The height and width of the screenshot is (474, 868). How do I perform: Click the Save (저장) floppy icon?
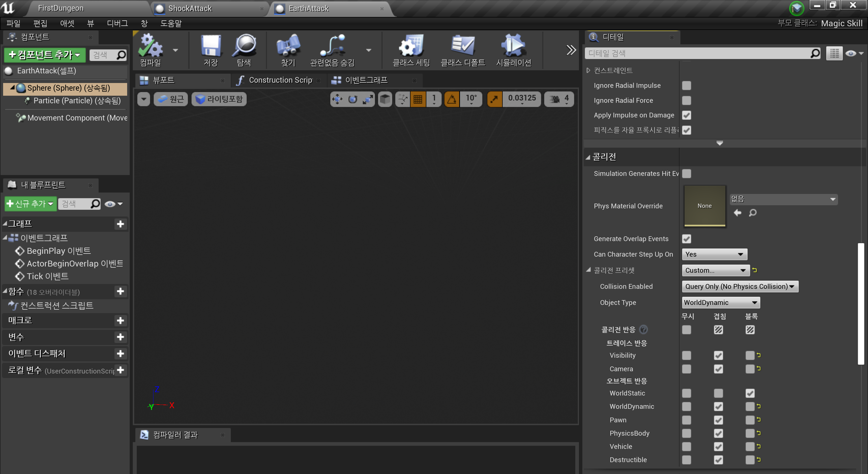tap(211, 46)
